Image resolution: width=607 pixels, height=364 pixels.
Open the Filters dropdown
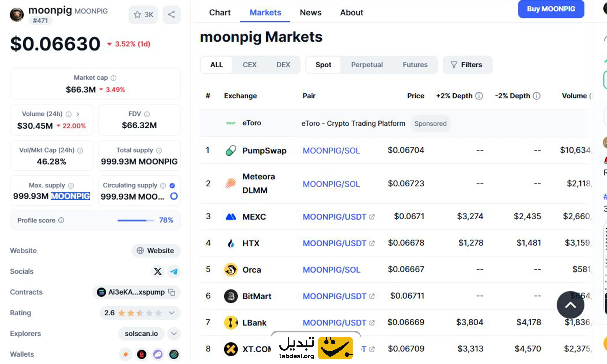tap(467, 65)
